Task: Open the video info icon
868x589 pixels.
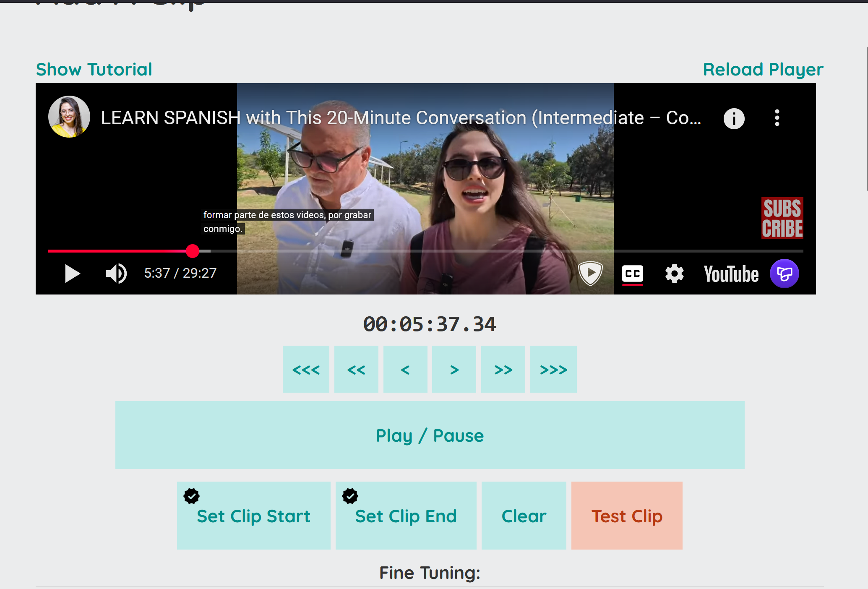Action: 734,118
